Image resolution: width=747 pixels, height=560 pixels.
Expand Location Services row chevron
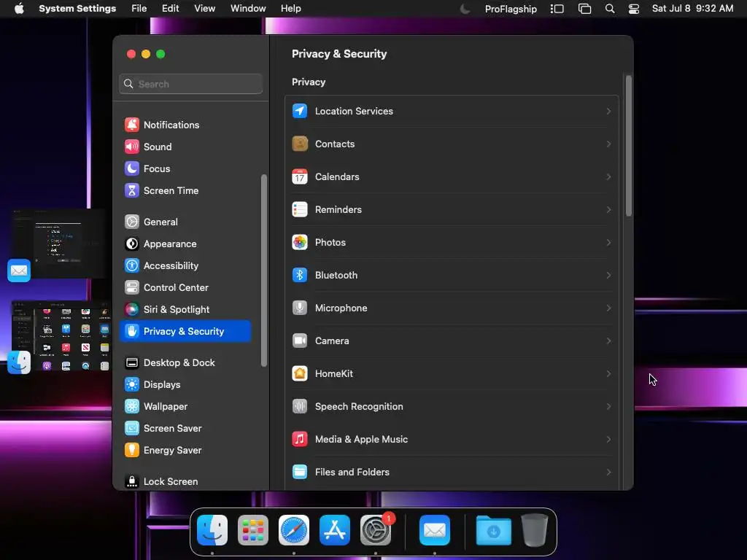coord(608,111)
